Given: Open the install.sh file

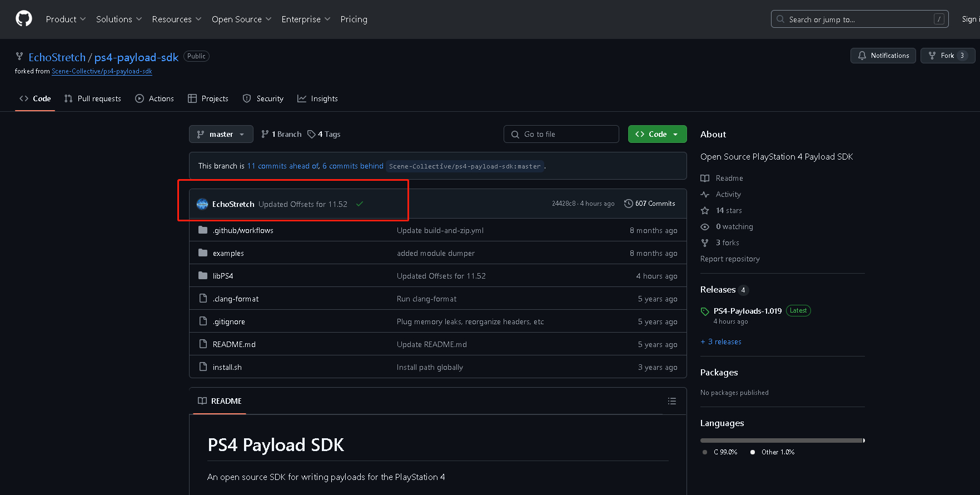Looking at the screenshot, I should (x=227, y=367).
